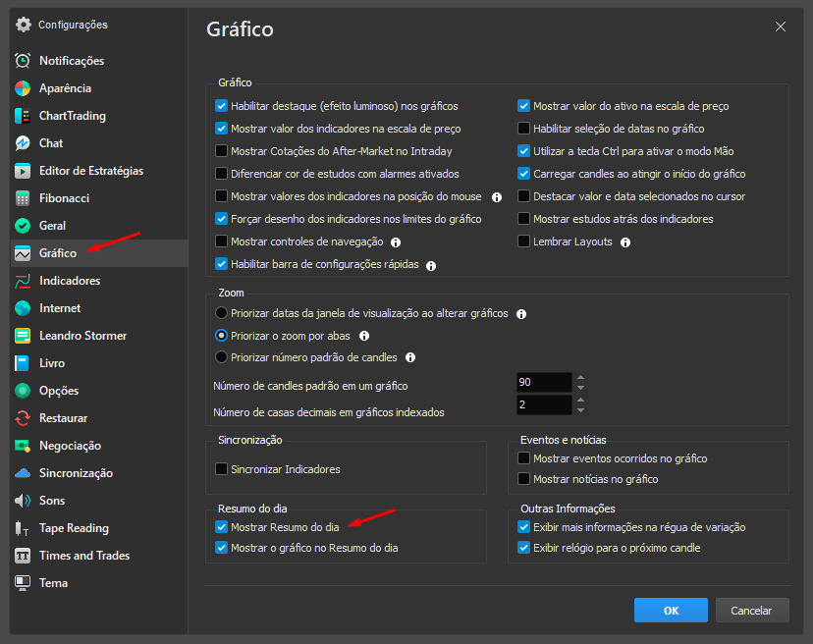Uncheck Exibir relógio para o próximo candle

(523, 548)
